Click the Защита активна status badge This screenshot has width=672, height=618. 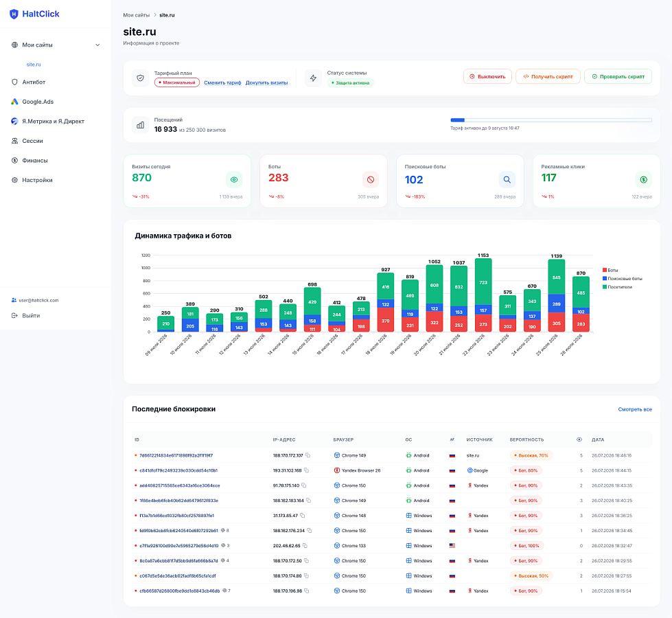click(350, 83)
